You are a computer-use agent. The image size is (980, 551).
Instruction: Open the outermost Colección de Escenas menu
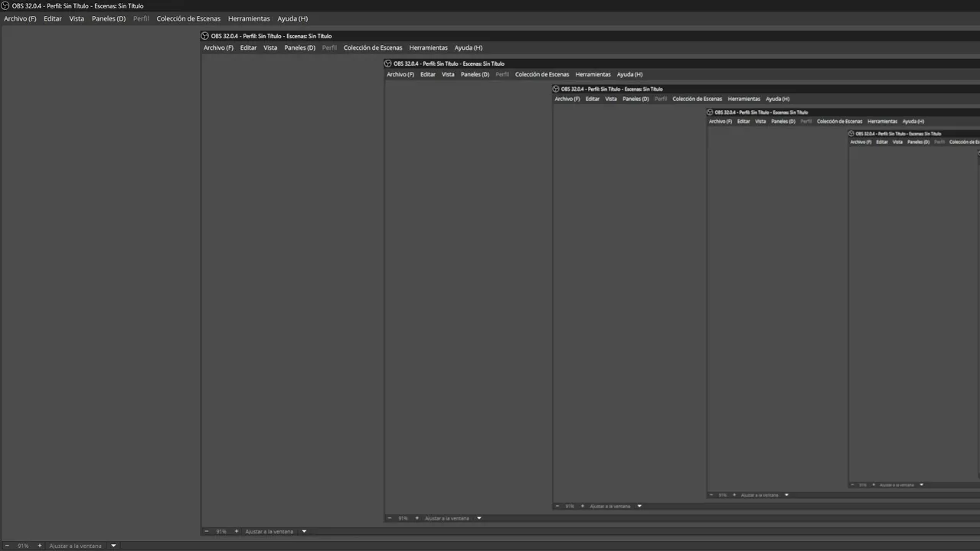pyautogui.click(x=188, y=18)
